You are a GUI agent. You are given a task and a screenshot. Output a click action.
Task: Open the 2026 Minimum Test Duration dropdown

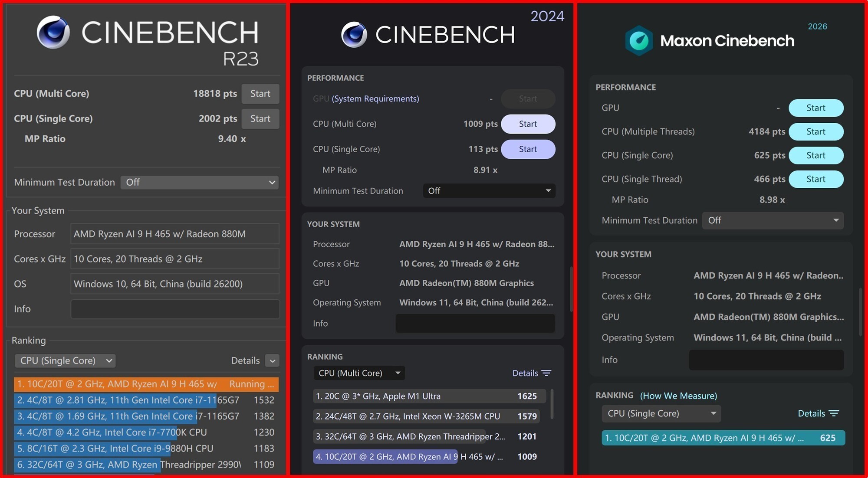(x=772, y=220)
